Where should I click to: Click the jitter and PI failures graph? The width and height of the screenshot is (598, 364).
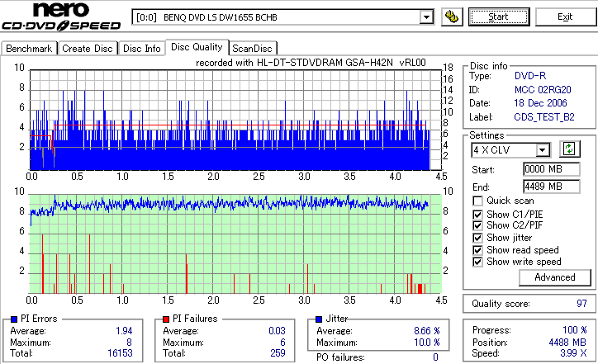(x=235, y=244)
